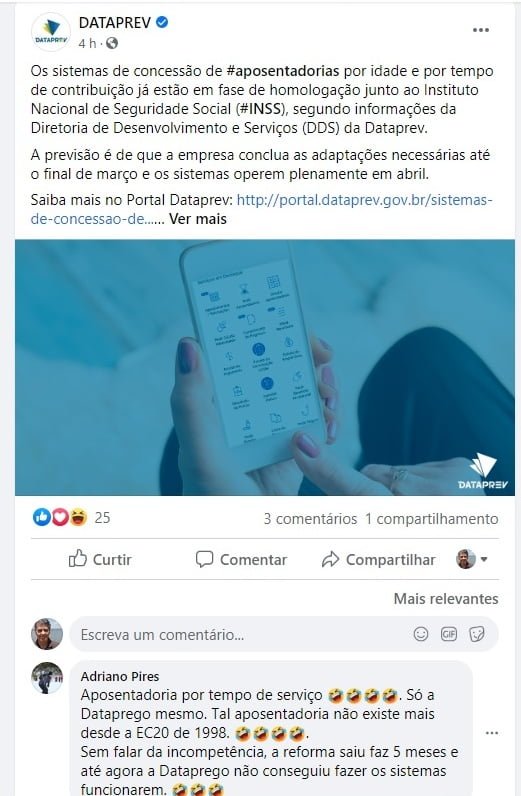This screenshot has width=521, height=796.
Task: Expand the post text with Ver mais
Action: 198,219
